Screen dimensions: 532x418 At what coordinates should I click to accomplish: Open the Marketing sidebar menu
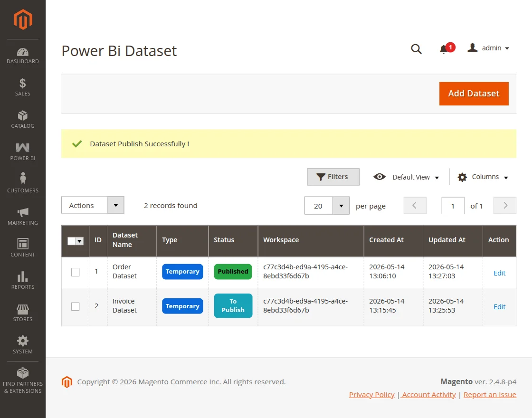23,216
